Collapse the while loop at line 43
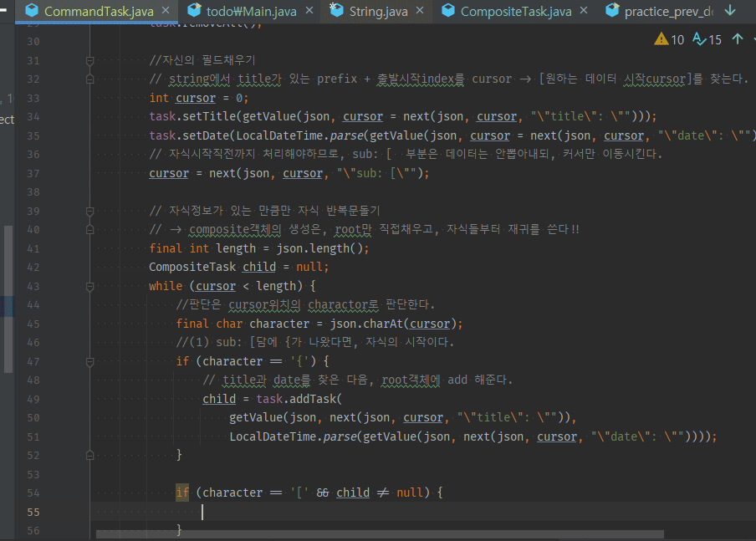This screenshot has height=541, width=756. (x=89, y=287)
